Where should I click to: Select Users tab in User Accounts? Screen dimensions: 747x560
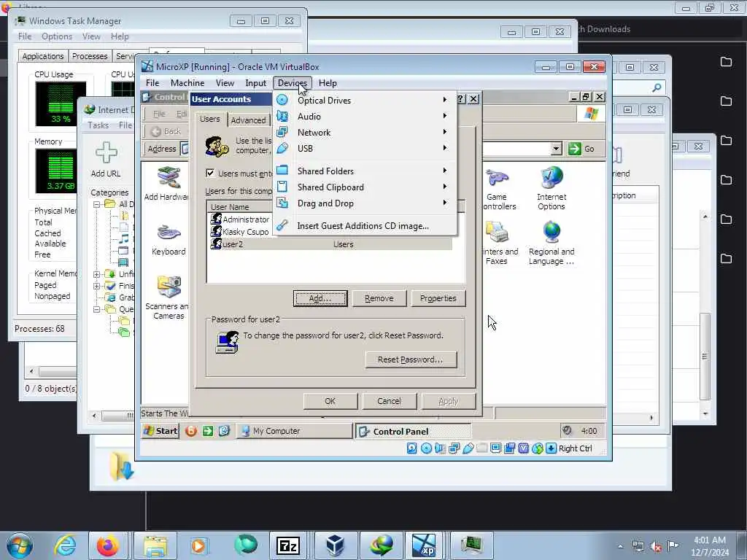[210, 119]
